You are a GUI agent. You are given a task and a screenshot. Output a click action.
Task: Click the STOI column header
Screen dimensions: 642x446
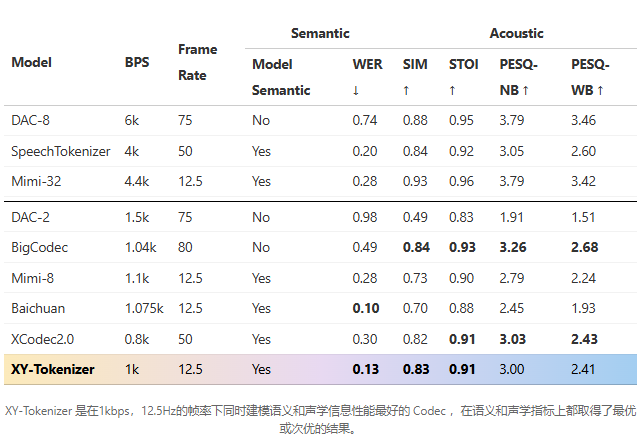pyautogui.click(x=463, y=64)
